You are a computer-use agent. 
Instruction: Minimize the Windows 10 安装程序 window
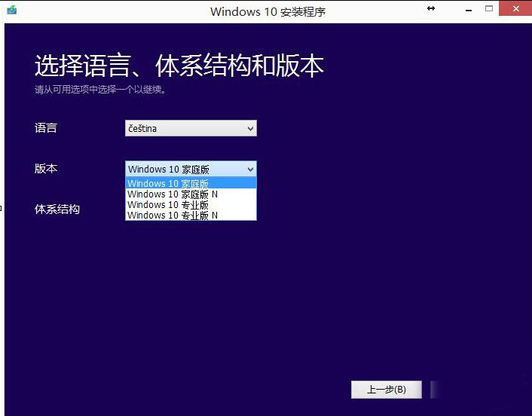point(469,11)
